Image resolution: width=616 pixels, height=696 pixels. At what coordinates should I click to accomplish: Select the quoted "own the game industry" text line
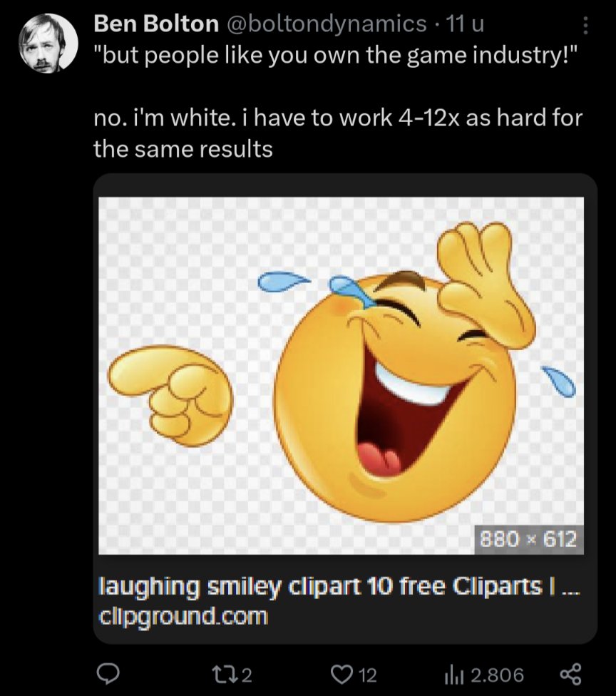coord(337,55)
